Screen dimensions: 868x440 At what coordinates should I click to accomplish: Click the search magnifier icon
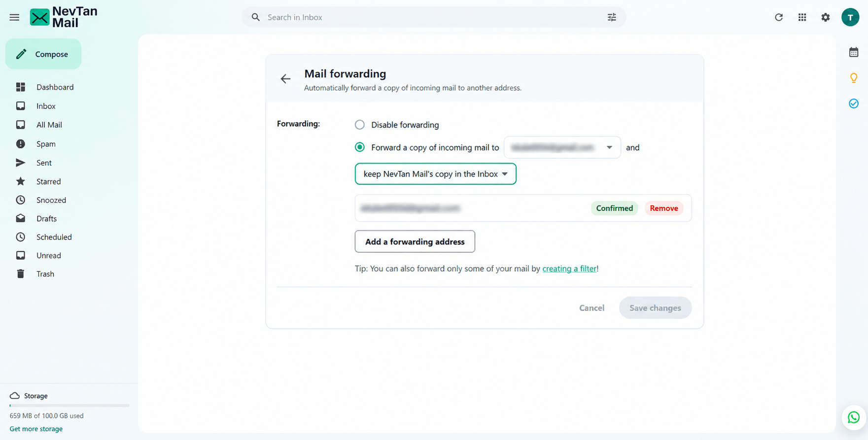pos(255,17)
